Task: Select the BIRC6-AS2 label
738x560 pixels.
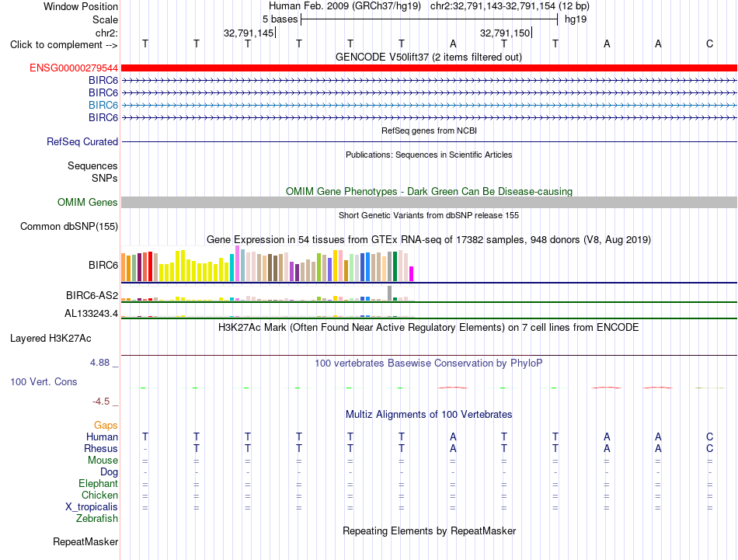Action: point(92,295)
